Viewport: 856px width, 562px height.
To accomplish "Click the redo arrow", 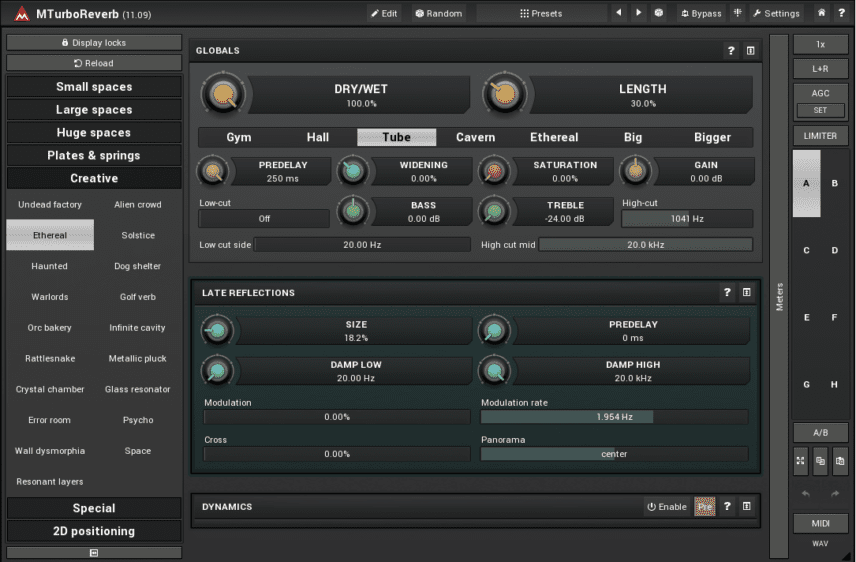I will pyautogui.click(x=835, y=494).
